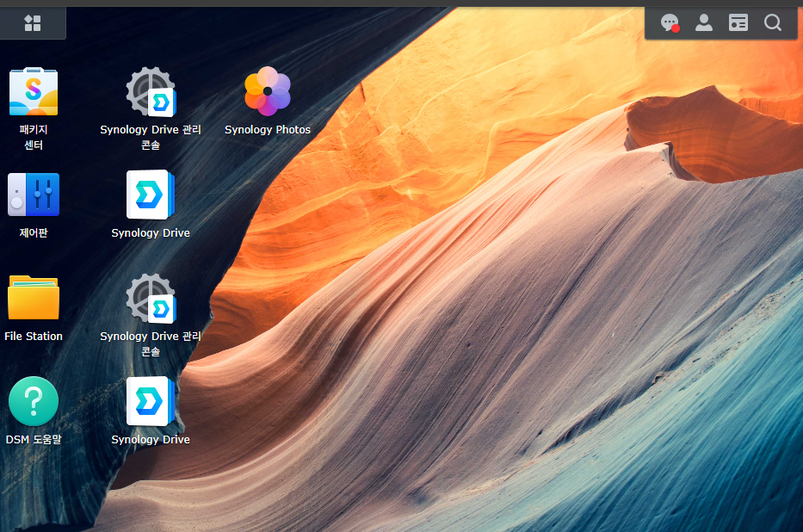Show notifications via the speech bubble icon
The width and height of the screenshot is (803, 532).
point(670,23)
